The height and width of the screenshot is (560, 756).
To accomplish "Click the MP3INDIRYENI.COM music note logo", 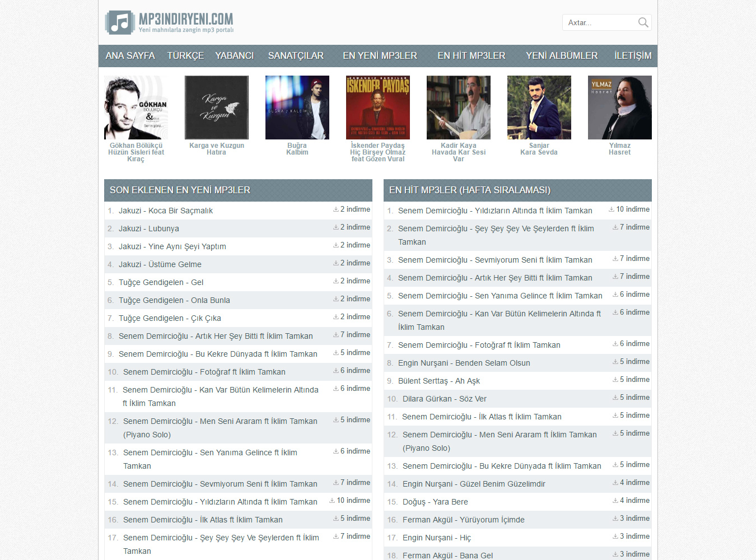I will coord(119,22).
